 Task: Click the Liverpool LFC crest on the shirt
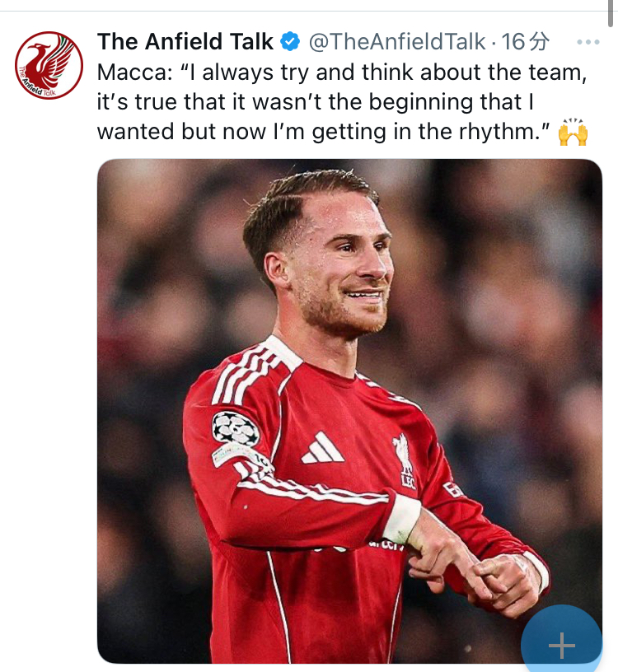pos(405,461)
